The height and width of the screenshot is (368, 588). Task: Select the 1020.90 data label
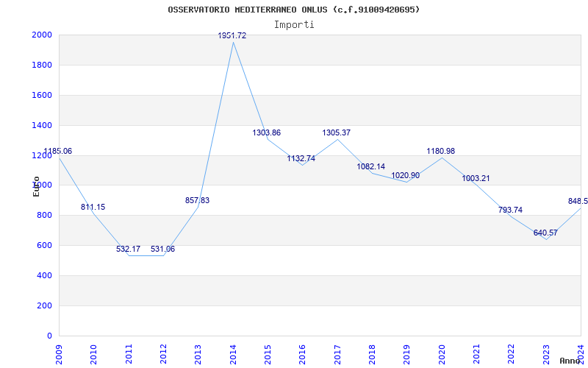(x=406, y=175)
